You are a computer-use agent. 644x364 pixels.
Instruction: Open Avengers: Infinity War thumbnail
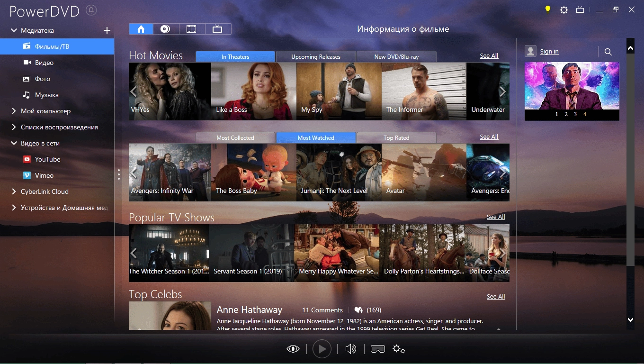coord(170,172)
